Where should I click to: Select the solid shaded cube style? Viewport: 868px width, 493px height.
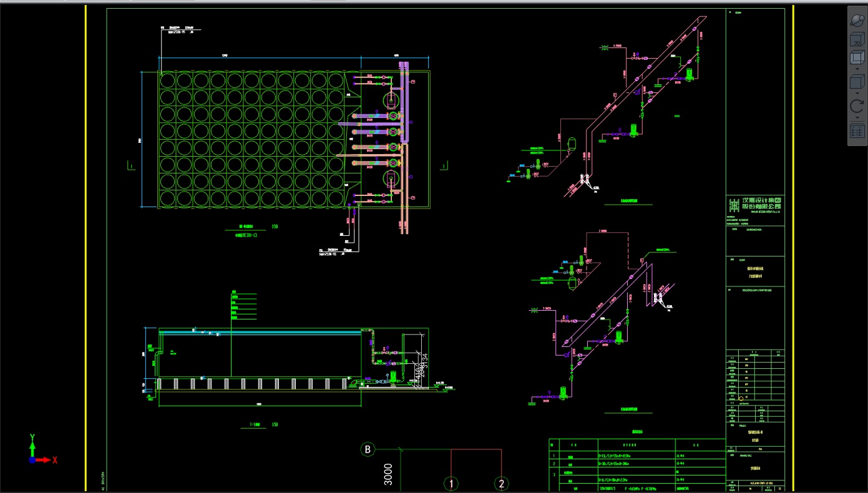pos(857,82)
